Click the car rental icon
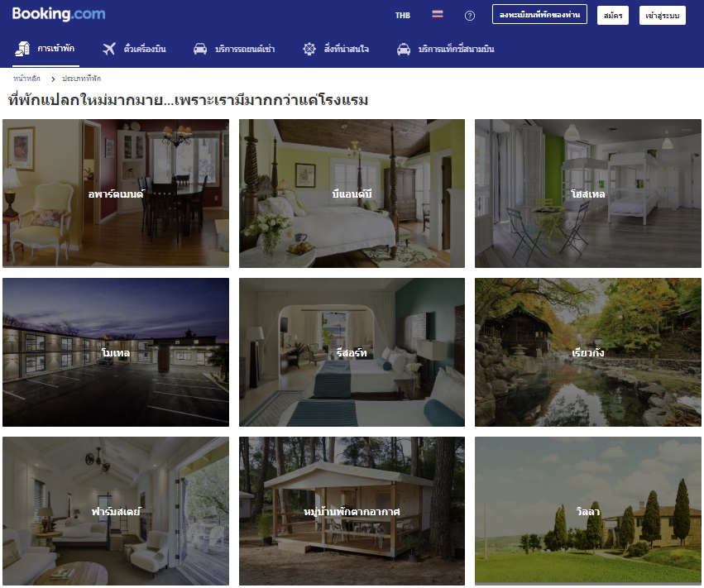Viewport: 704px width, 588px height. [x=200, y=49]
